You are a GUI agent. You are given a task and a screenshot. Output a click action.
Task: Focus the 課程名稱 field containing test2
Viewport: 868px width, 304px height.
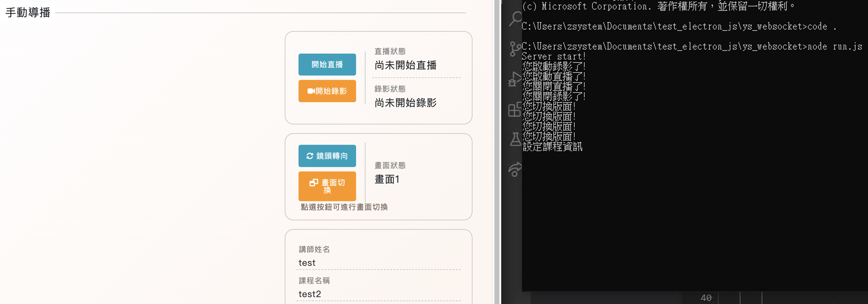coord(378,294)
